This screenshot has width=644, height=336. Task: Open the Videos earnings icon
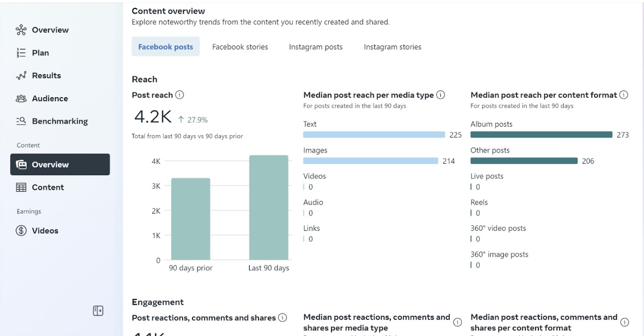click(20, 230)
